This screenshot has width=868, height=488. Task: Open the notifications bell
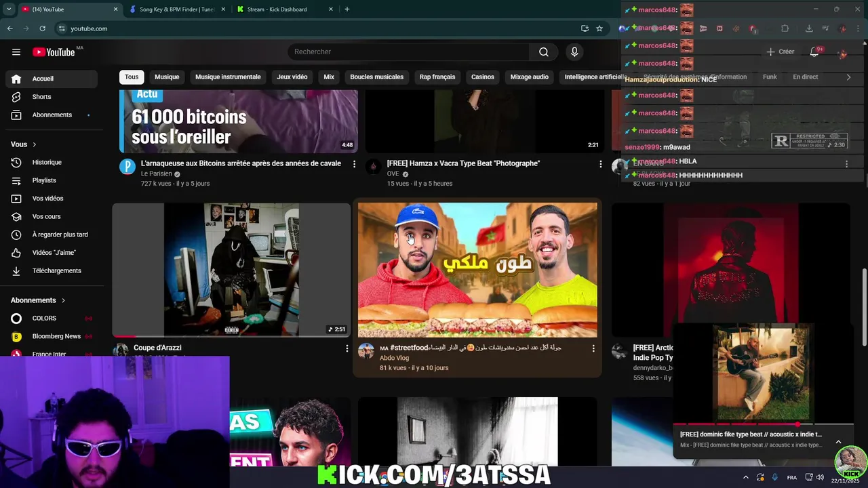814,52
